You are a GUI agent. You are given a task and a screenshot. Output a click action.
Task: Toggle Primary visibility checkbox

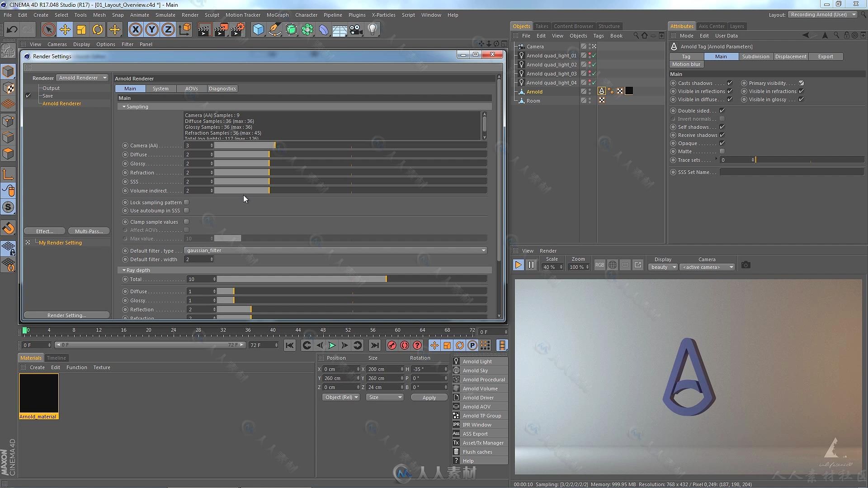pyautogui.click(x=801, y=83)
